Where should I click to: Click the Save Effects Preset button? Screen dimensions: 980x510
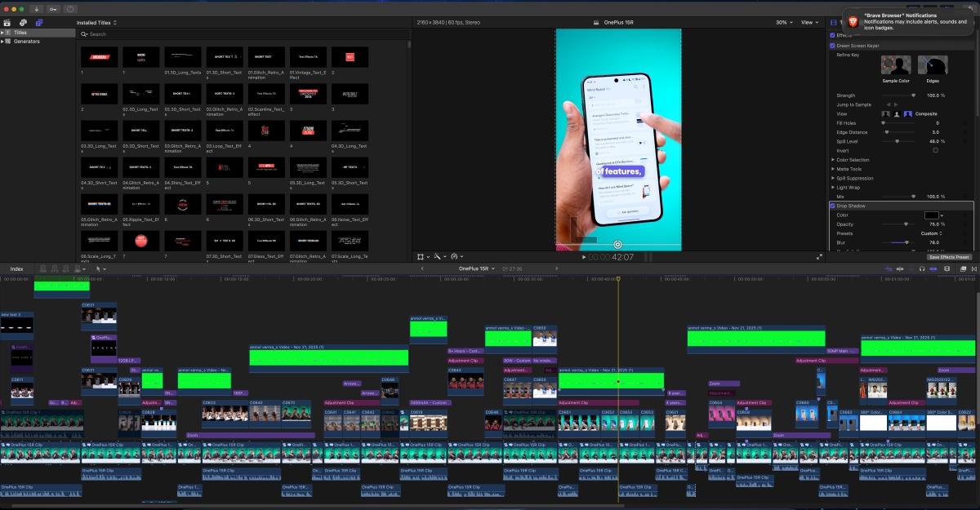point(949,257)
